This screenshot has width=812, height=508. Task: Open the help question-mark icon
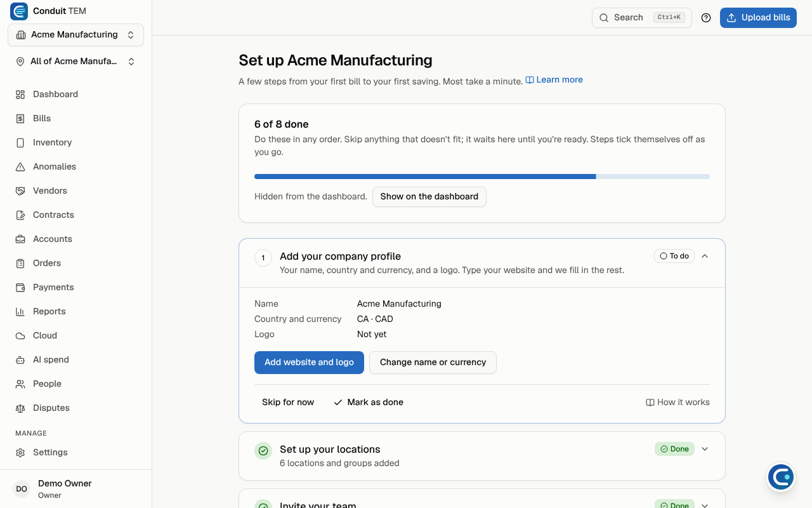click(x=706, y=18)
